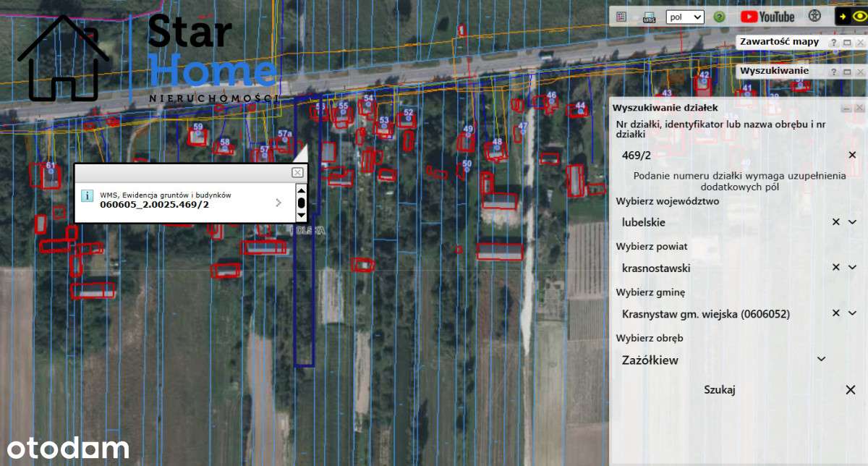The height and width of the screenshot is (466, 868).
Task: Toggle the yellow eye high-contrast mode
Action: click(x=859, y=16)
